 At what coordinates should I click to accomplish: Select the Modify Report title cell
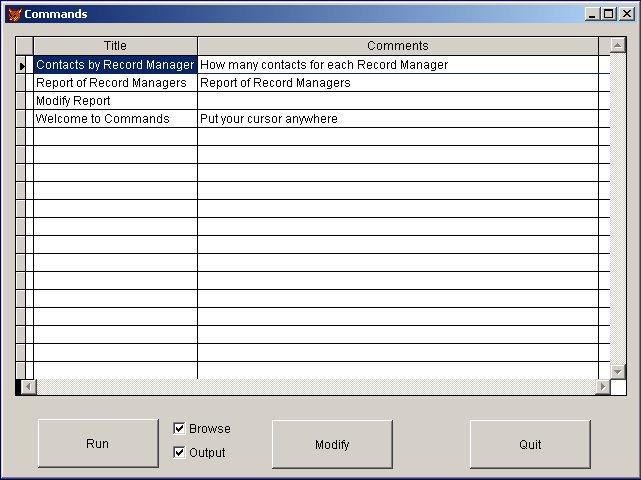point(115,101)
